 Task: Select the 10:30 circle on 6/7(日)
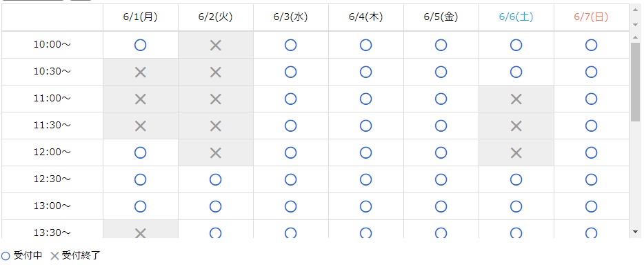pyautogui.click(x=591, y=72)
